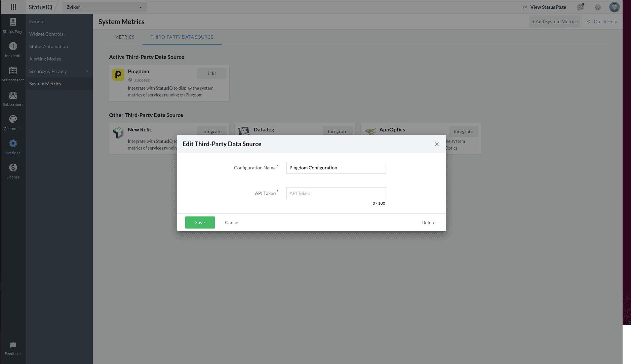631x364 pixels.
Task: Open the help question mark icon
Action: tap(597, 7)
